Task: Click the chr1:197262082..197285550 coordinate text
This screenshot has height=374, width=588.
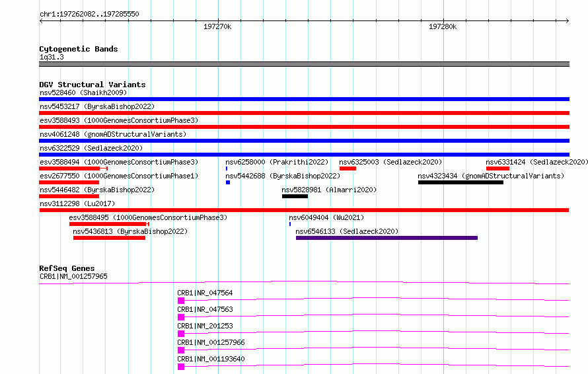Action: click(89, 15)
